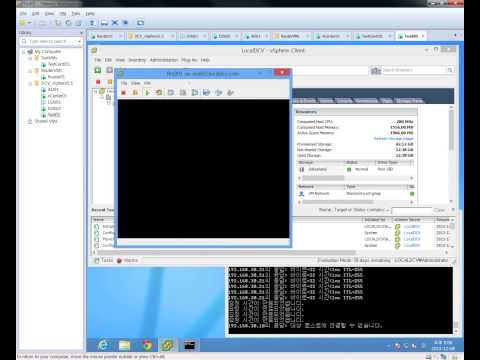The height and width of the screenshot is (360, 480).
Task: Click the power button in VMware Workstation toolbar
Action: point(22,23)
